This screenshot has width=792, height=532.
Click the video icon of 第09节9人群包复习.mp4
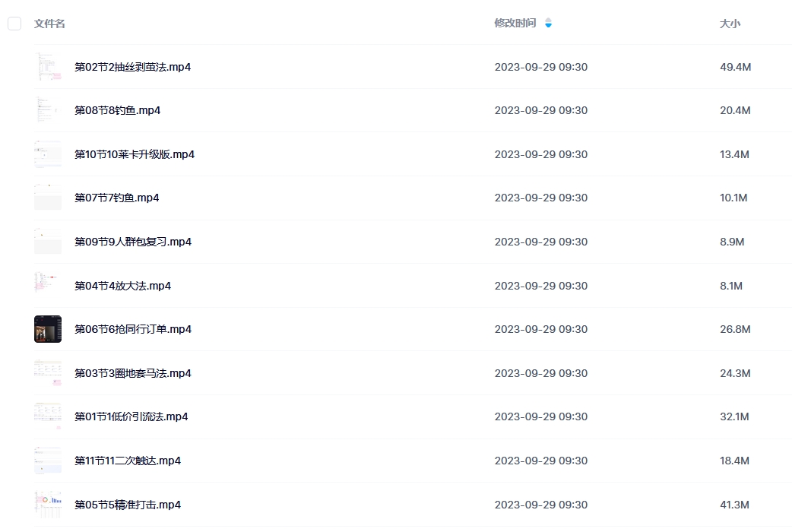48,242
